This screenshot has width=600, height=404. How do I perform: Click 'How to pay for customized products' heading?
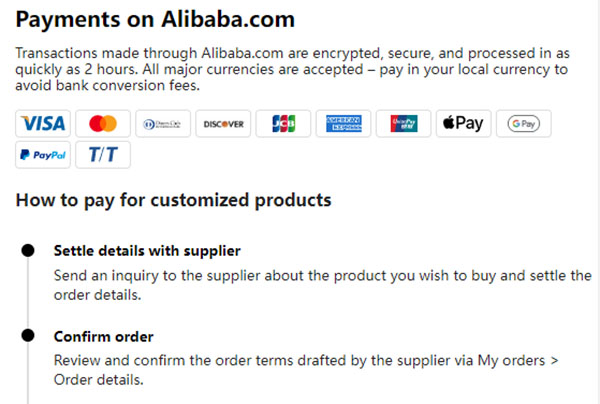click(x=173, y=200)
